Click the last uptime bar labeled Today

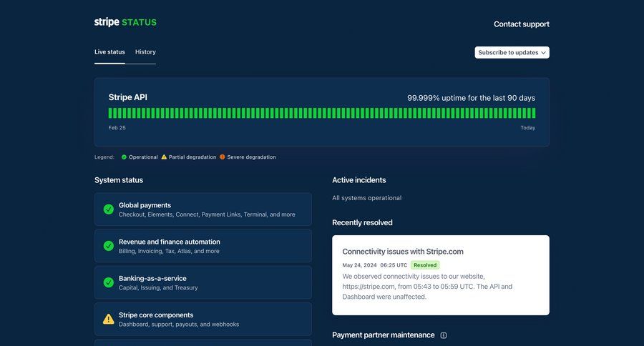point(534,113)
